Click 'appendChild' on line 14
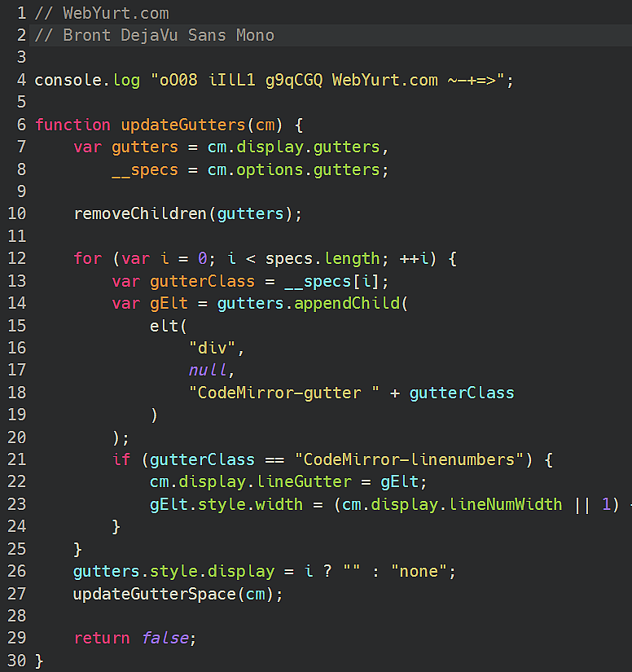The height and width of the screenshot is (672, 632). click(x=347, y=304)
